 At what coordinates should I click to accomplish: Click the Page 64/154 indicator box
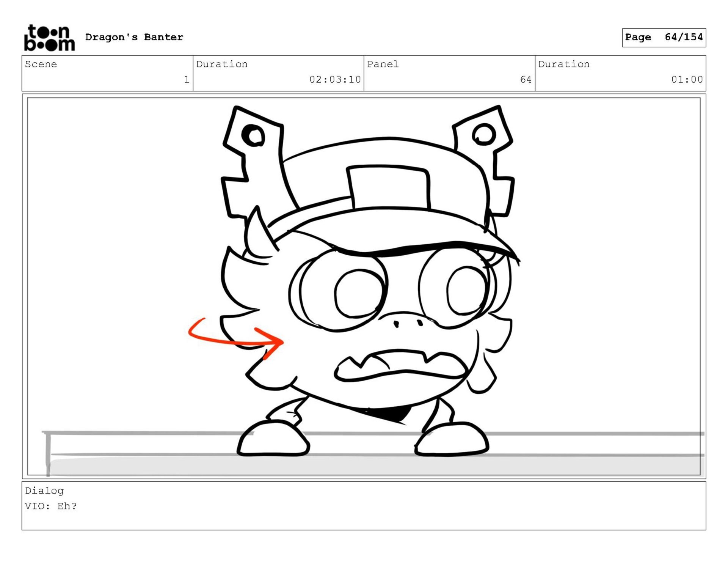664,37
